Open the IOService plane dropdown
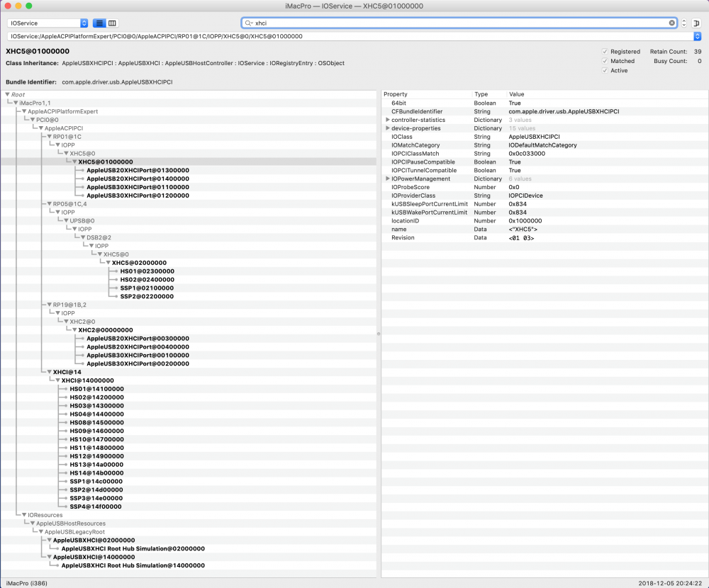Viewport: 709px width, 588px height. (48, 23)
